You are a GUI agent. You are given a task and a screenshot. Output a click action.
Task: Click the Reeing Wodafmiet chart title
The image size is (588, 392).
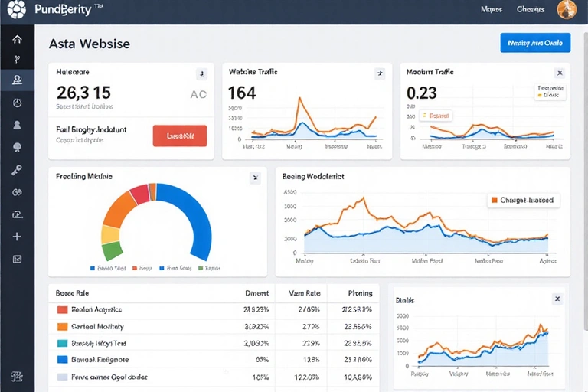[313, 176]
